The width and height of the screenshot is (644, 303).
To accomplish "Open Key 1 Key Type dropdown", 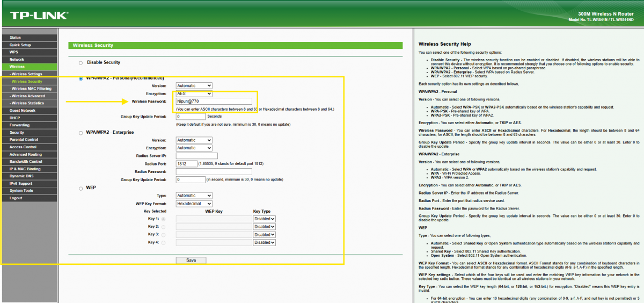I will point(264,219).
